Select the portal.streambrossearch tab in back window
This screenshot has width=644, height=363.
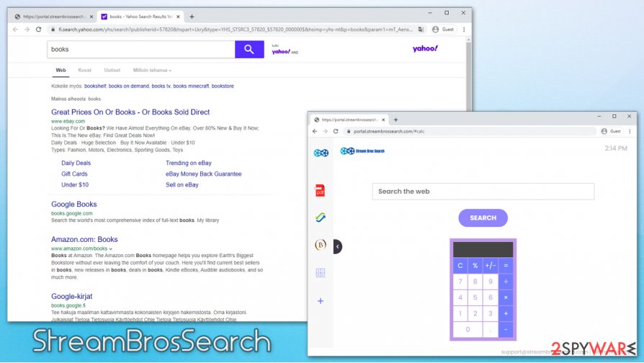[x=53, y=17]
